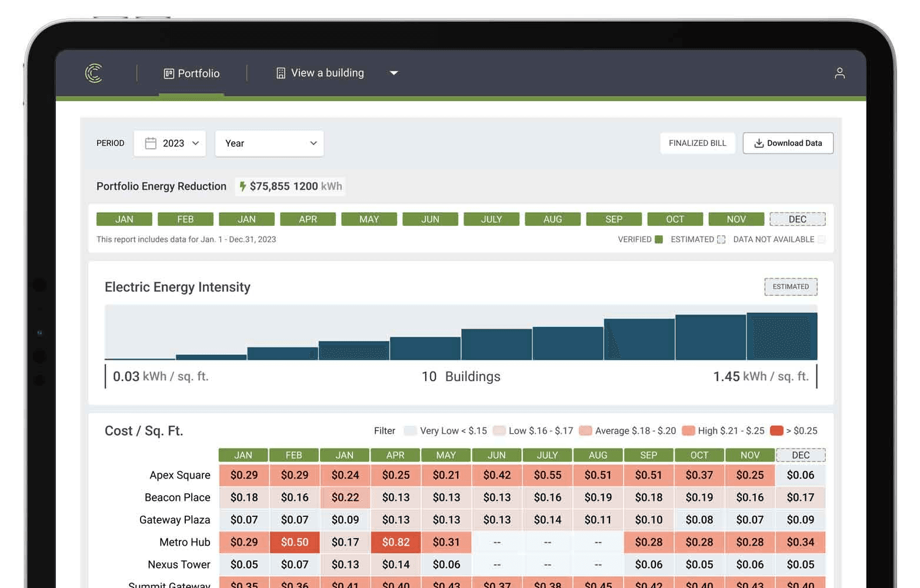This screenshot has width=920, height=588.
Task: Open the user profile icon
Action: click(x=840, y=73)
